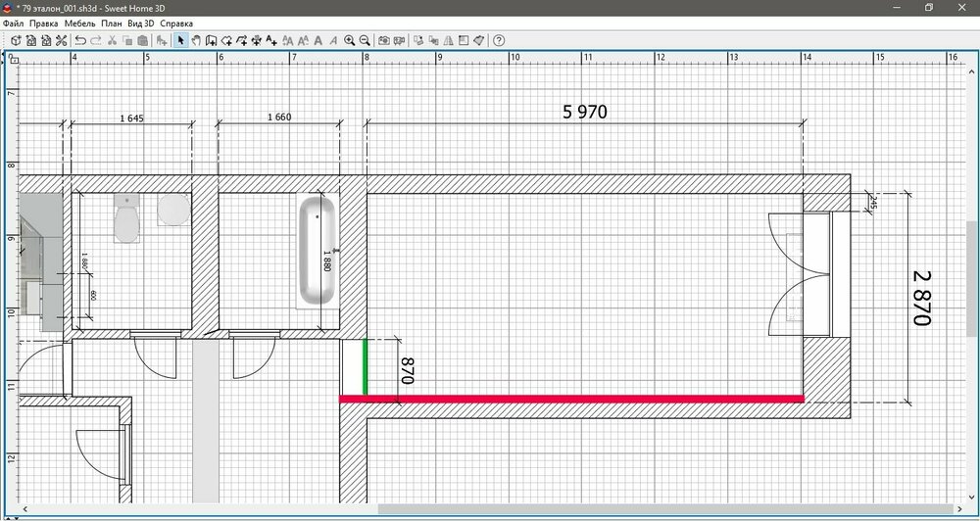
Task: Click the Undo arrow icon
Action: pos(81,40)
